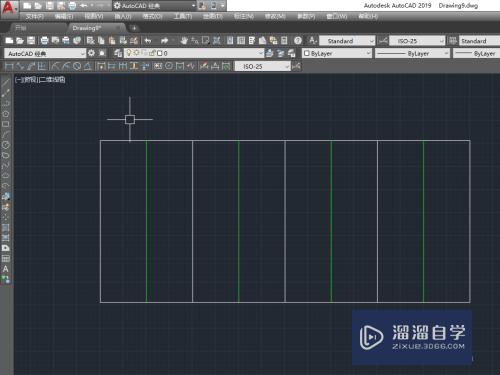The height and width of the screenshot is (375, 500).
Task: Click Undo arrow in quick access toolbar
Action: pos(84,6)
